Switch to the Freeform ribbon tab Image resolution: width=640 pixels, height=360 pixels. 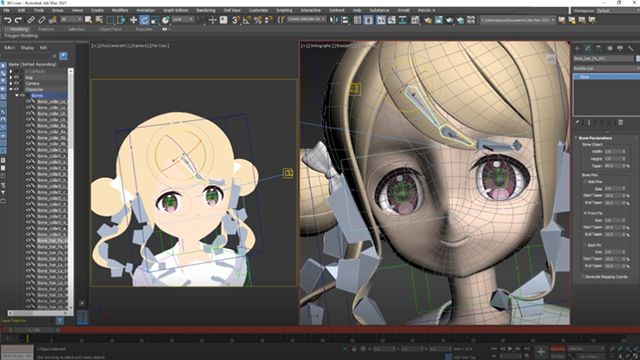(x=46, y=29)
